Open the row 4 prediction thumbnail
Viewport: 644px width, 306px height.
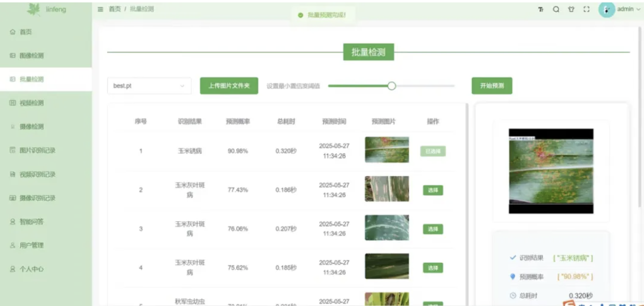pos(387,266)
